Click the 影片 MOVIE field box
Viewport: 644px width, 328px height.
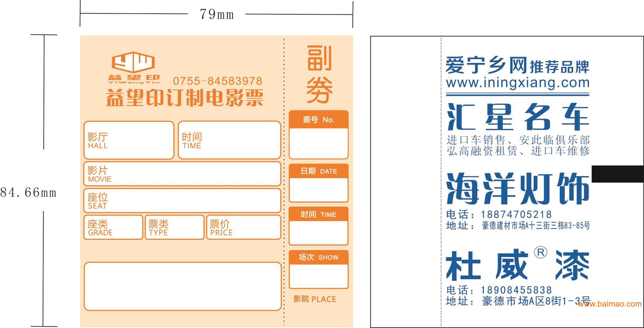point(182,174)
